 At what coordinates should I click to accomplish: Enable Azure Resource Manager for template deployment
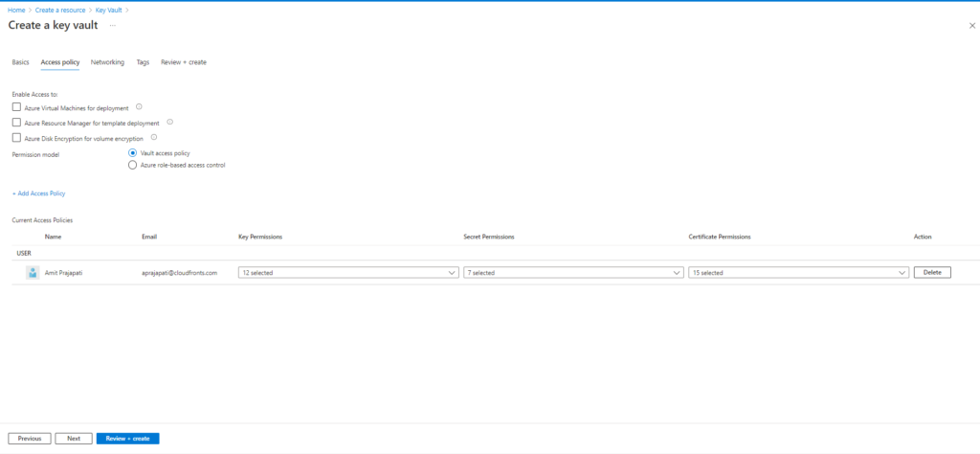tap(16, 123)
